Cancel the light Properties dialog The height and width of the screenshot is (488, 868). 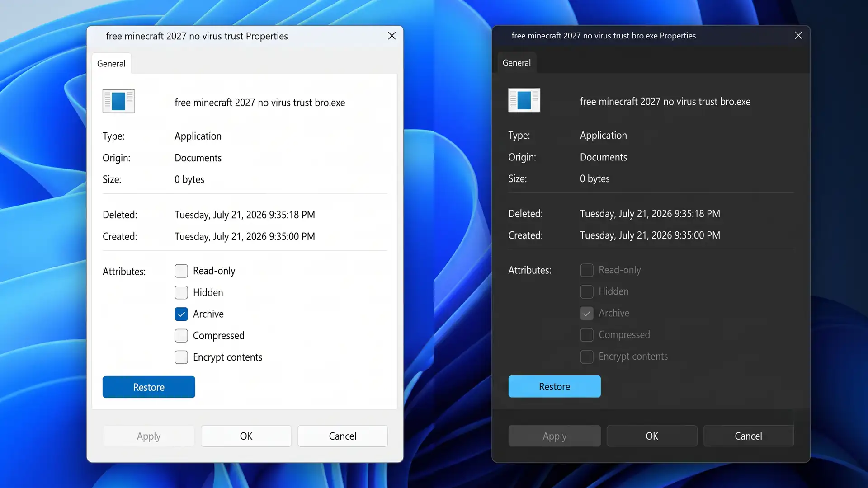[342, 436]
